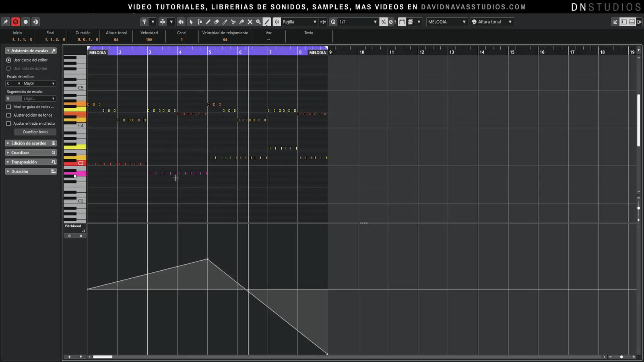
Task: Enable Mostrar guías de notas checkbox
Action: (8, 107)
